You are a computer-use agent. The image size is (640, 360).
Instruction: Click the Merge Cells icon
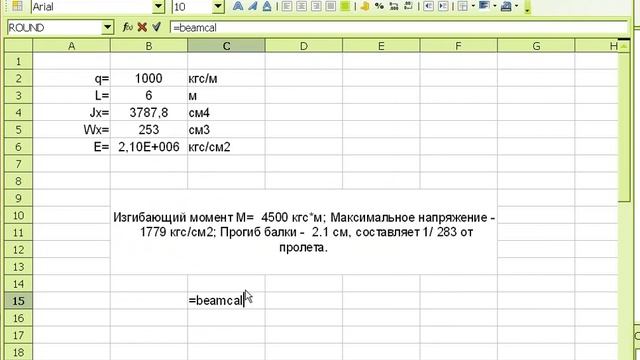pos(345,6)
